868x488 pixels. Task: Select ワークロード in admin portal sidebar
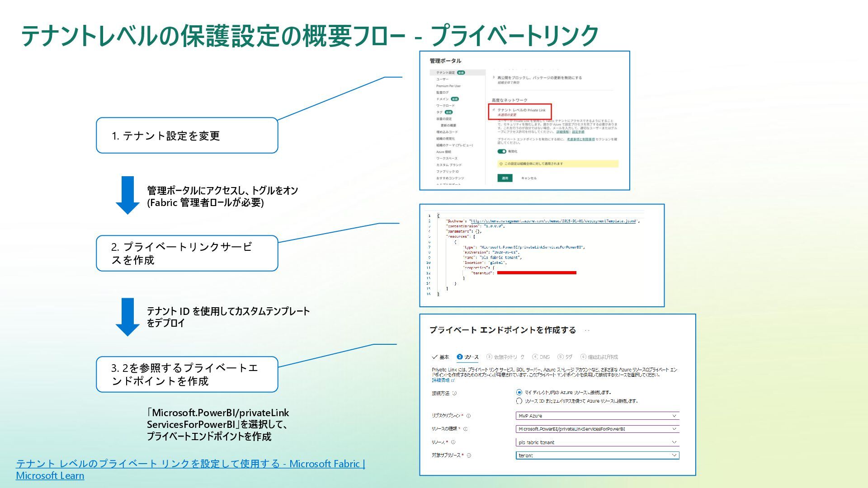click(x=445, y=105)
